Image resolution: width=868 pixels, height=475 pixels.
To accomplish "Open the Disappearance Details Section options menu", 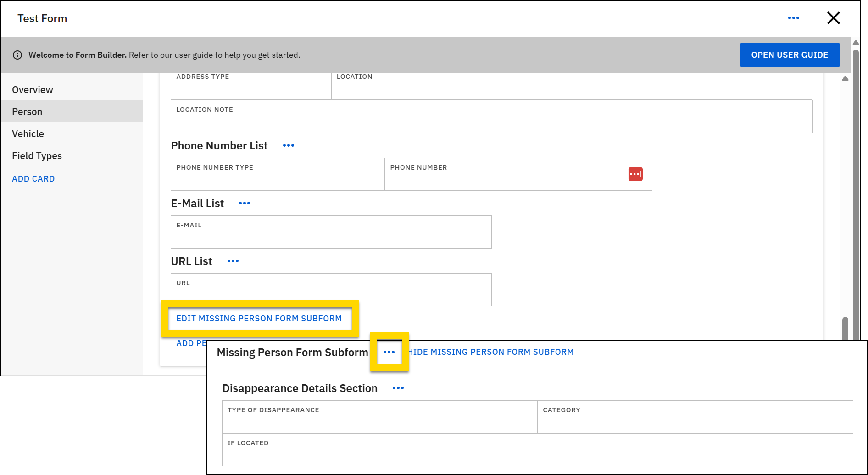I will (398, 388).
